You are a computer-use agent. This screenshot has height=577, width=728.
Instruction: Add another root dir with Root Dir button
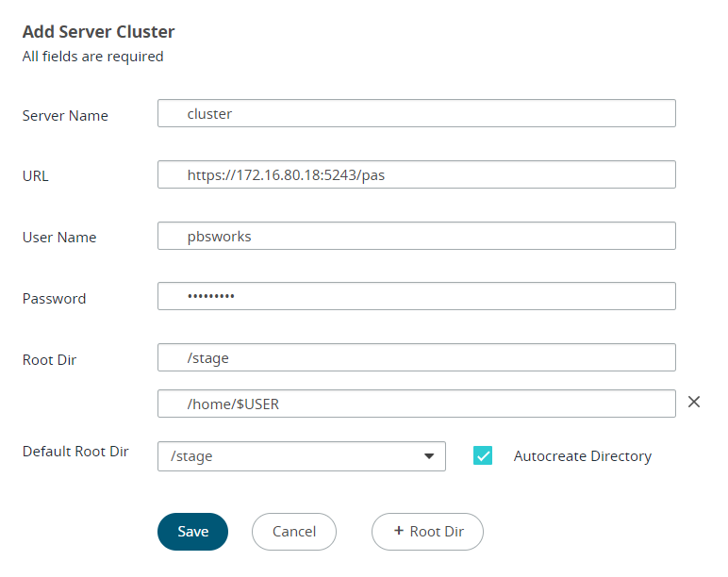(427, 532)
